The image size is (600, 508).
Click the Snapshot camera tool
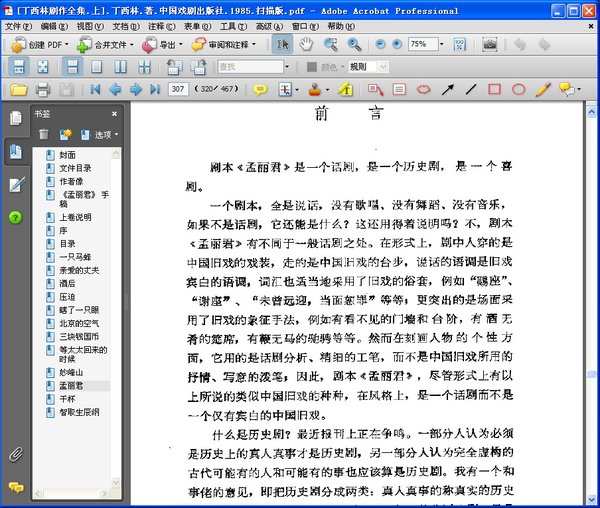click(489, 45)
